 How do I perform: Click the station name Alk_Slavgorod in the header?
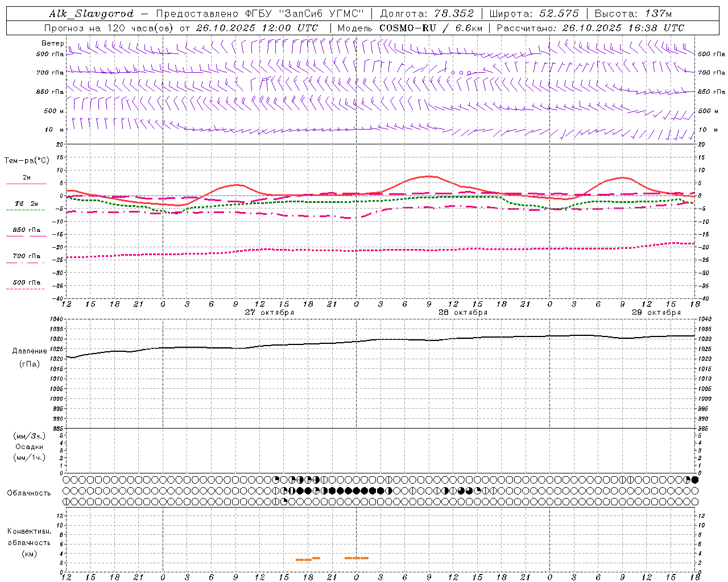92,14
